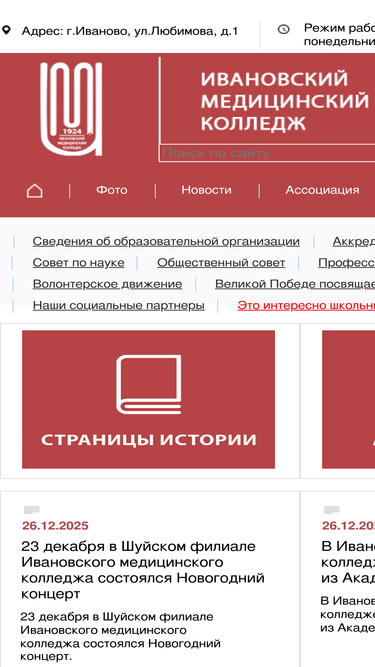Open the Ассоциация menu item
375x667 pixels.
point(322,190)
